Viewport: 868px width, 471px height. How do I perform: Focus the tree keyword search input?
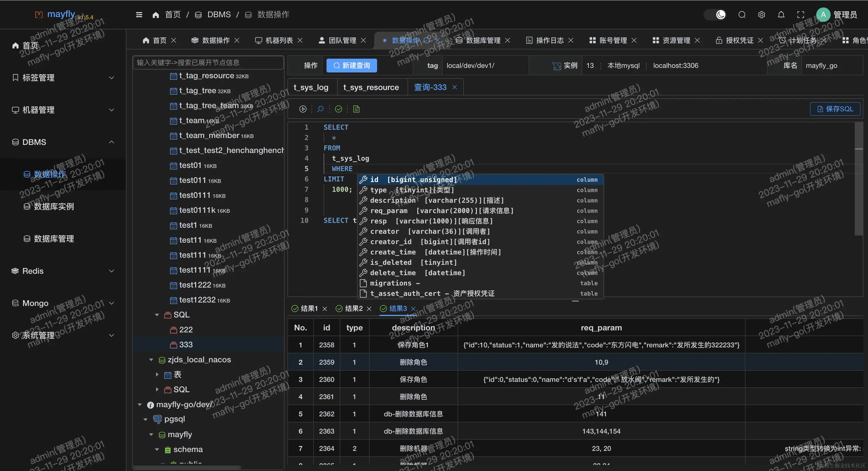pyautogui.click(x=208, y=63)
